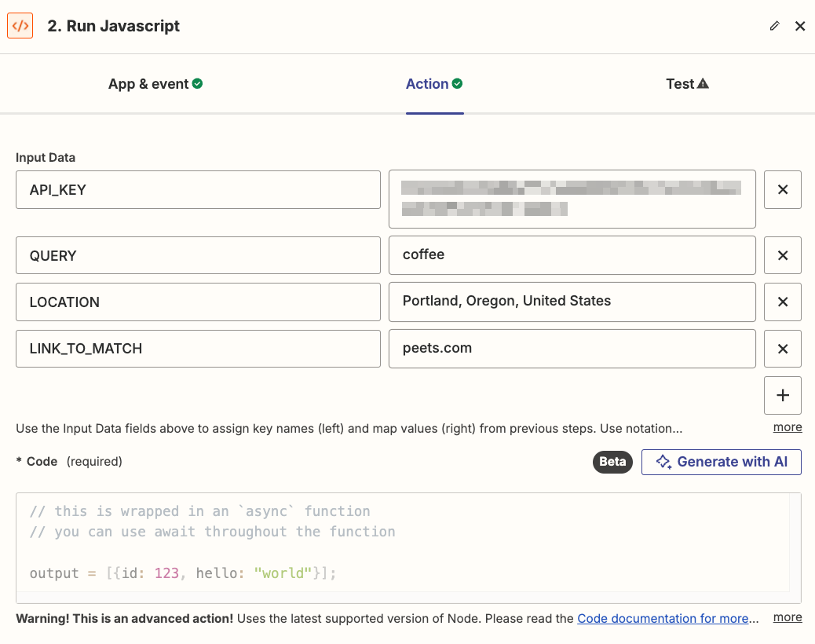Click the Run Javascript code step icon
Screen dimensions: 815x644
(x=20, y=26)
